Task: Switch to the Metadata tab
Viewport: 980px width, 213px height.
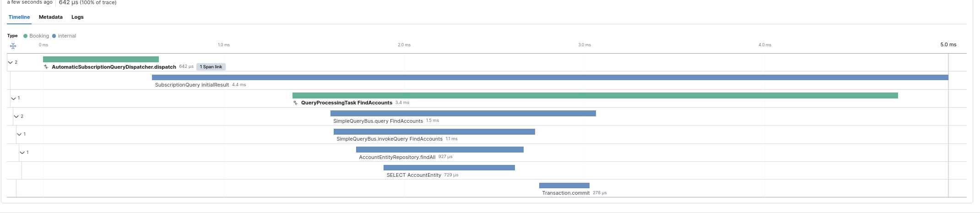Action: click(x=51, y=17)
